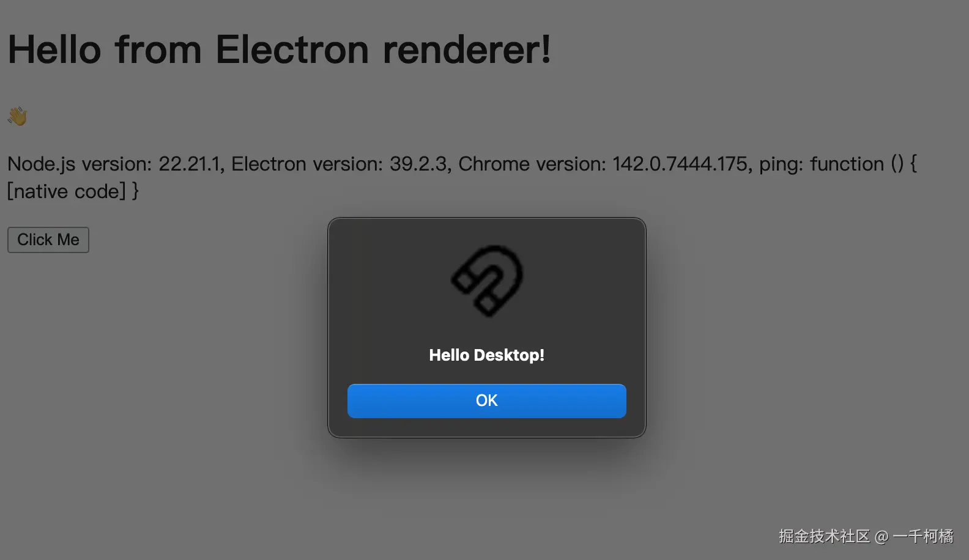Click the closing brace after native code

point(135,191)
